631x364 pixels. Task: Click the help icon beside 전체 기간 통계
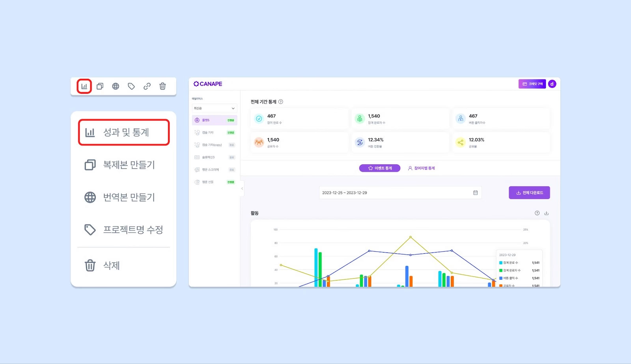281,102
